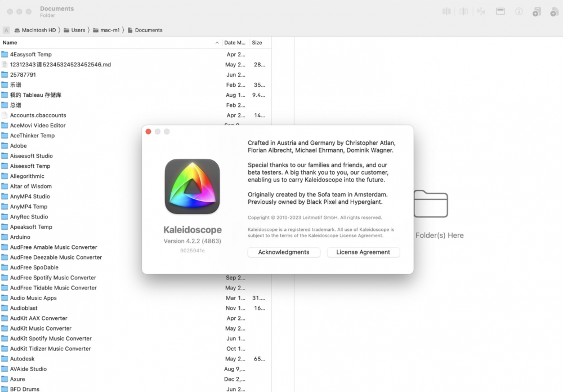The height and width of the screenshot is (392, 563).
Task: Toggle the path bar window icon
Action: coord(500,11)
